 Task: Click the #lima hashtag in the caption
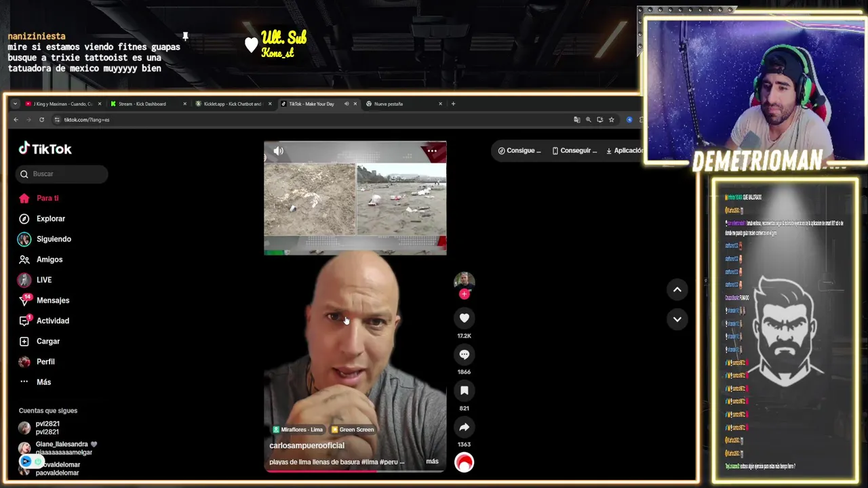[370, 462]
